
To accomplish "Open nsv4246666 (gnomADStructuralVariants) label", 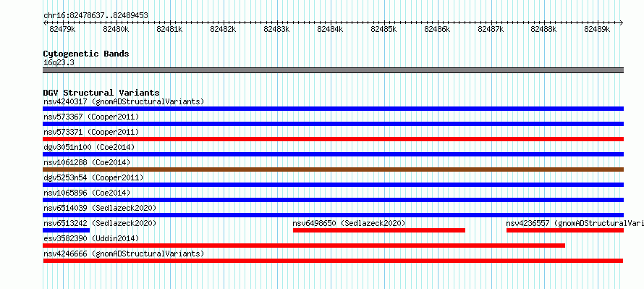I will point(124,254).
